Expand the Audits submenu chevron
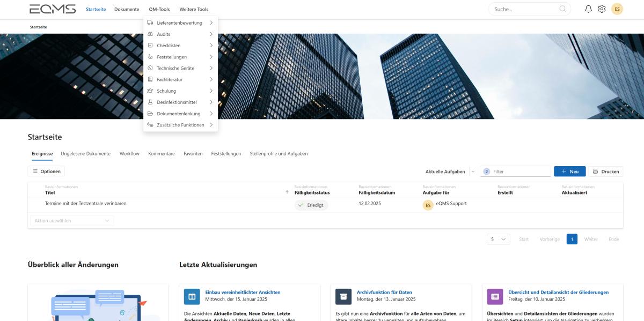644x321 pixels. click(x=211, y=34)
